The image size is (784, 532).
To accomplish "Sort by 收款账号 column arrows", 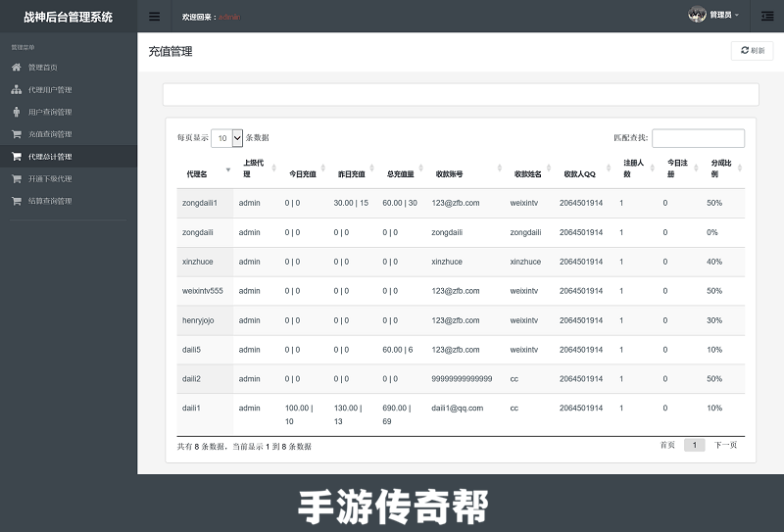I will click(499, 168).
